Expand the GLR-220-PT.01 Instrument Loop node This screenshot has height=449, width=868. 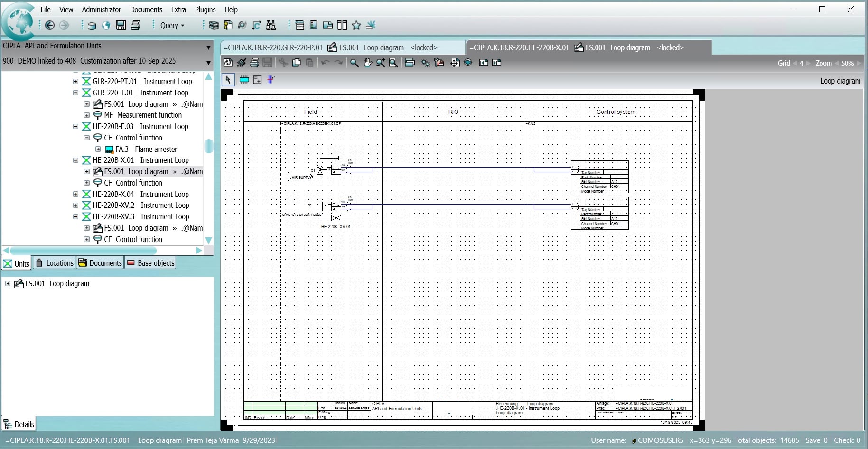tap(75, 82)
